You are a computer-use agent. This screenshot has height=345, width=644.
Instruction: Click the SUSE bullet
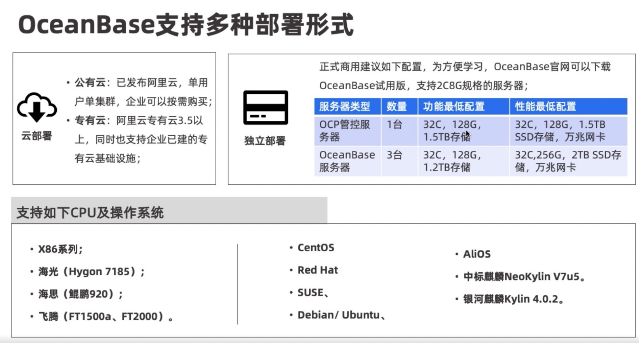(x=313, y=293)
